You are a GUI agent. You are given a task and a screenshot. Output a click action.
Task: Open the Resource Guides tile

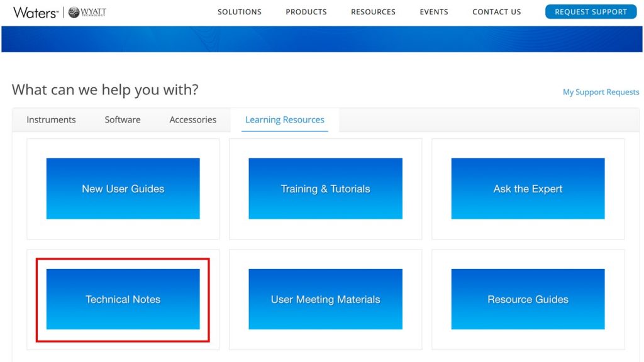coord(528,299)
